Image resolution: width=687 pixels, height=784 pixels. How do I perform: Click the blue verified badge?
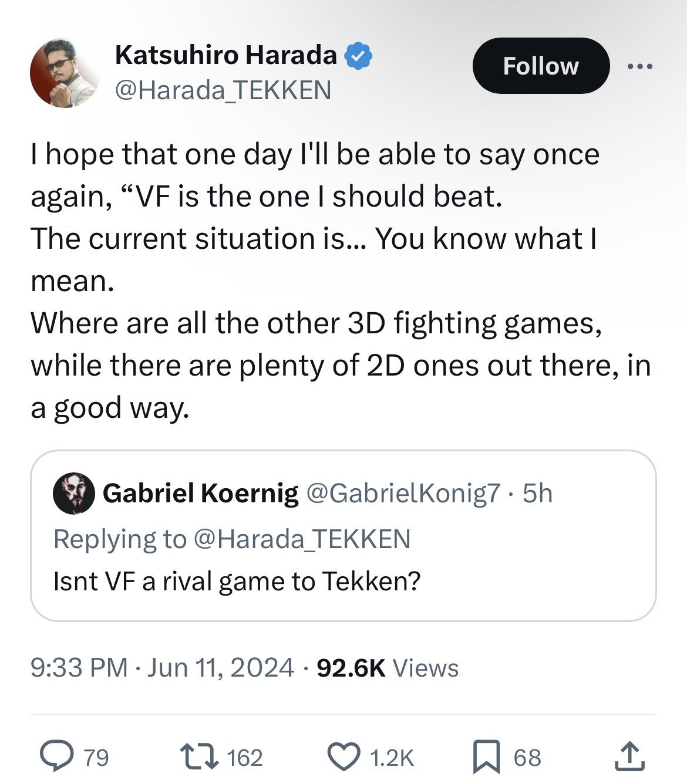(x=358, y=56)
